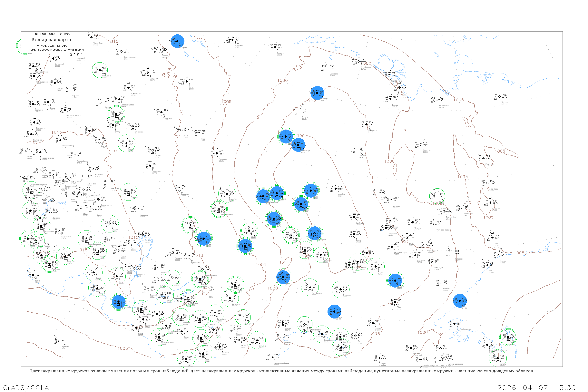Click the Игарка station circle marker

pyautogui.click(x=160, y=50)
